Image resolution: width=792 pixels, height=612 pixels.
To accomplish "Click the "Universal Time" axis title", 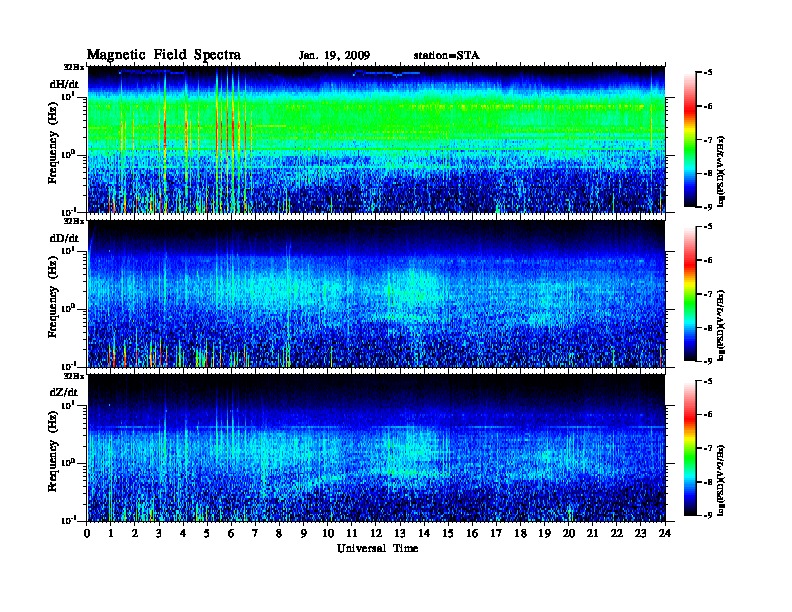I will tap(377, 548).
